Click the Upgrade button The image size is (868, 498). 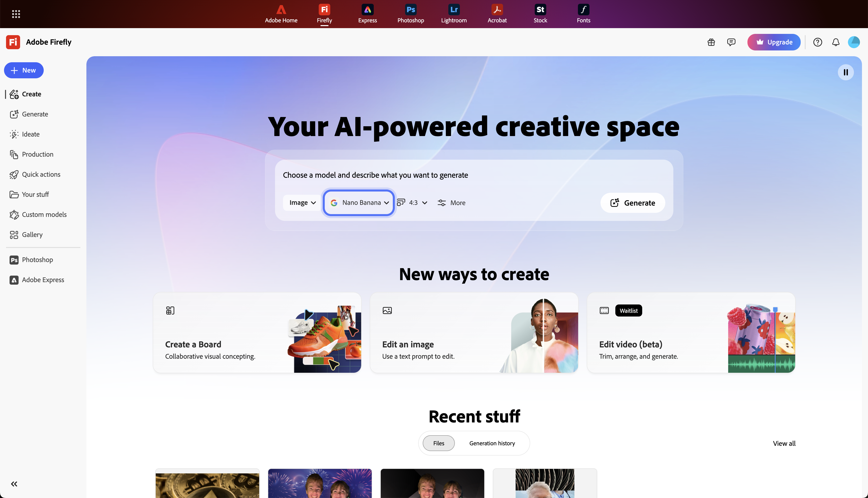774,42
